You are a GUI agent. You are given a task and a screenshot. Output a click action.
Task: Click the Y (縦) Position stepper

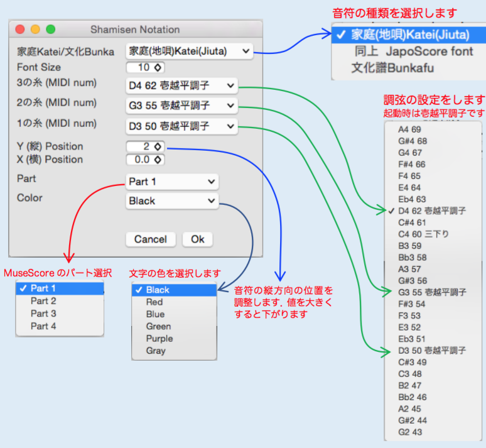[145, 146]
